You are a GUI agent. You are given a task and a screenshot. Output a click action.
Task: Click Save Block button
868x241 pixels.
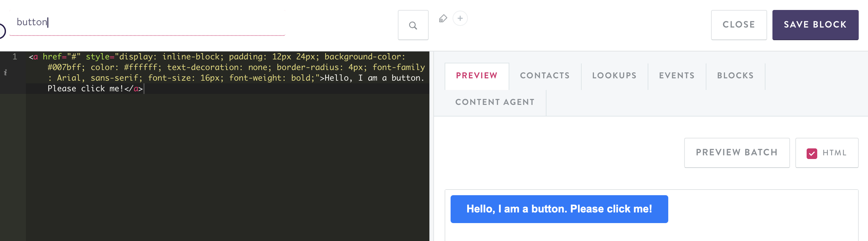[x=815, y=25]
